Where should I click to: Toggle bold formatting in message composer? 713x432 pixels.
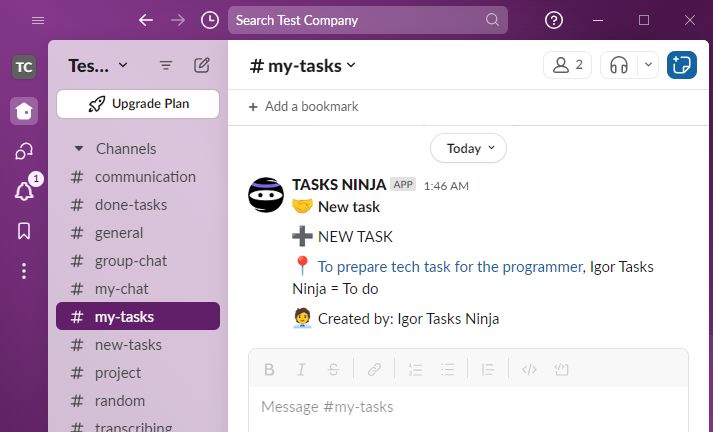269,369
